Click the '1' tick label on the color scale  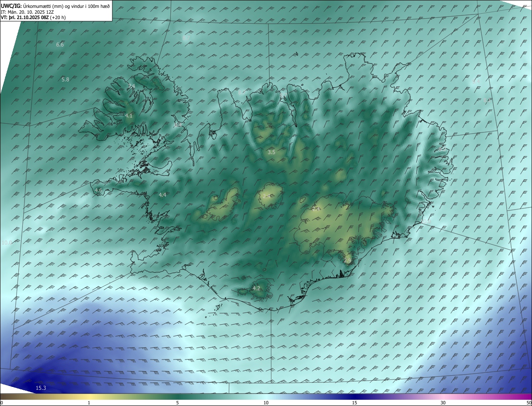pyautogui.click(x=89, y=403)
